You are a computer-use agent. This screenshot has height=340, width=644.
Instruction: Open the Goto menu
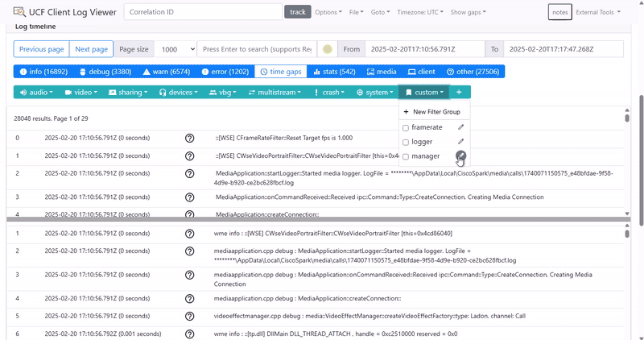click(380, 12)
